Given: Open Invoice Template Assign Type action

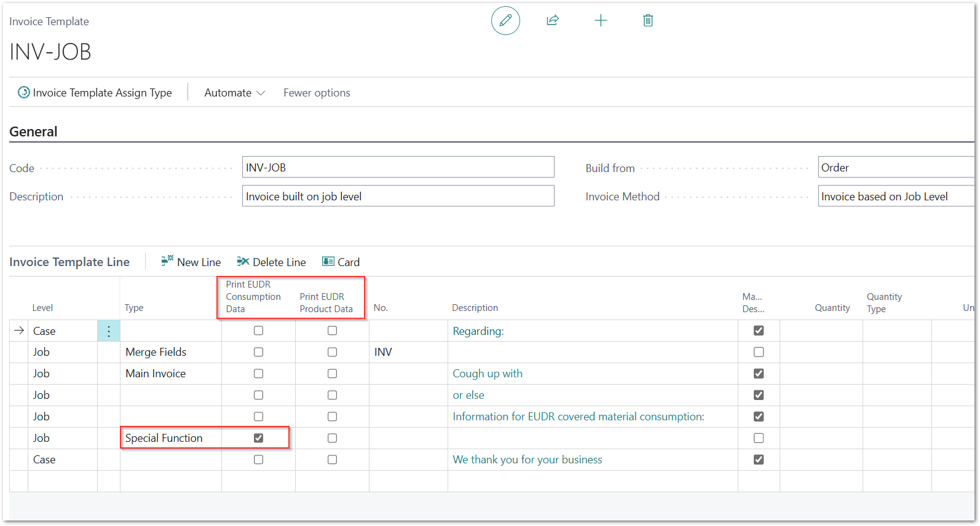Looking at the screenshot, I should point(95,93).
